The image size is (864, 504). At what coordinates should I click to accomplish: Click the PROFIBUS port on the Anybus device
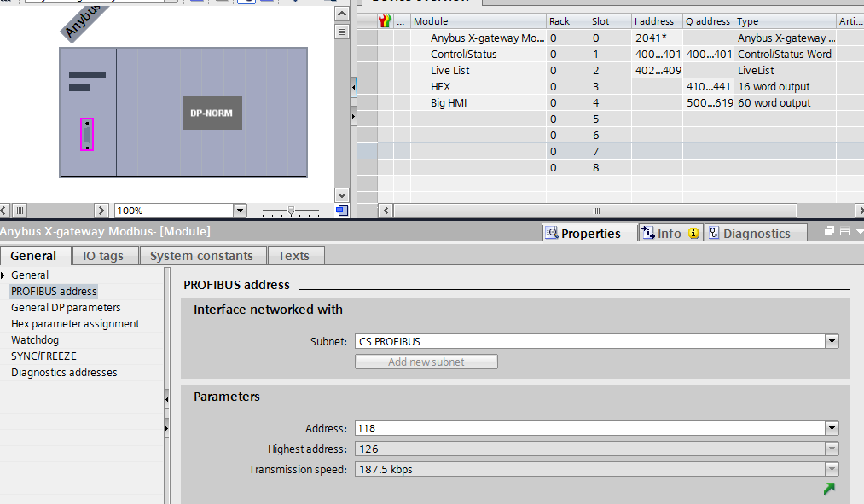click(87, 135)
